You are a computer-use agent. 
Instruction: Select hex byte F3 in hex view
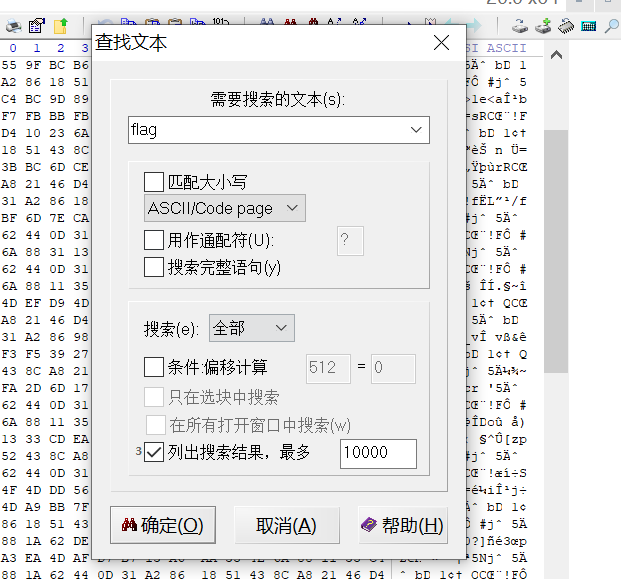coord(9,354)
